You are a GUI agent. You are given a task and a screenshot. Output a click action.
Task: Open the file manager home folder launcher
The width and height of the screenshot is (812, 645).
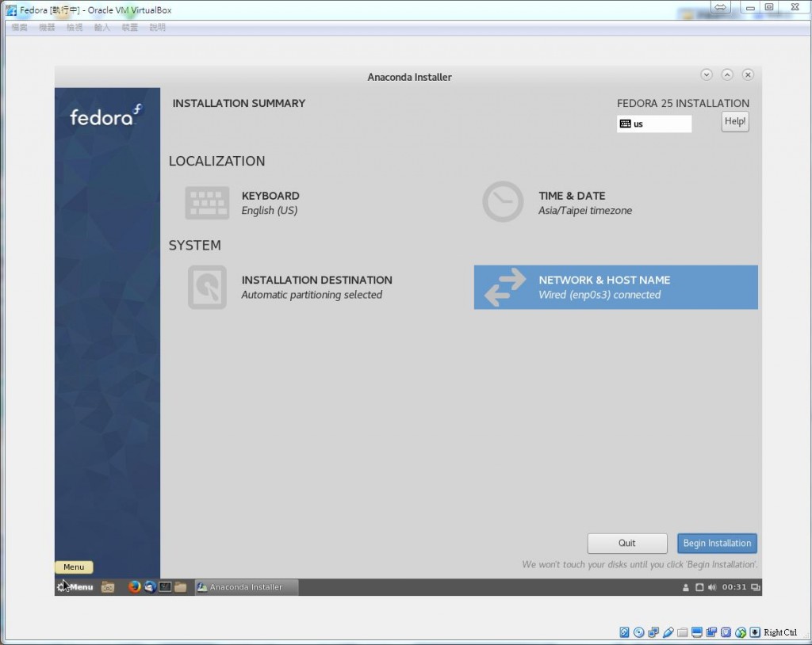(x=108, y=587)
